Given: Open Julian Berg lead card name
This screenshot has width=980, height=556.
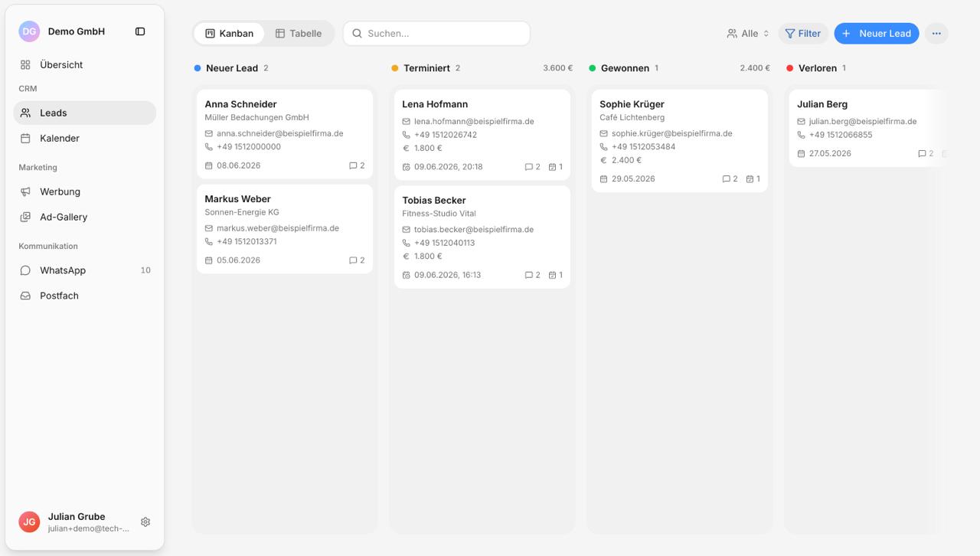Looking at the screenshot, I should (822, 104).
